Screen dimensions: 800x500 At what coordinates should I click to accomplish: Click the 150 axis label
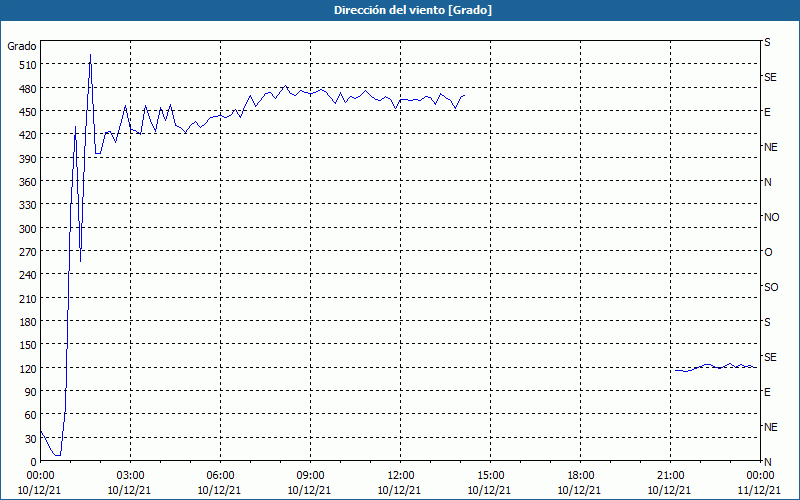coord(28,345)
